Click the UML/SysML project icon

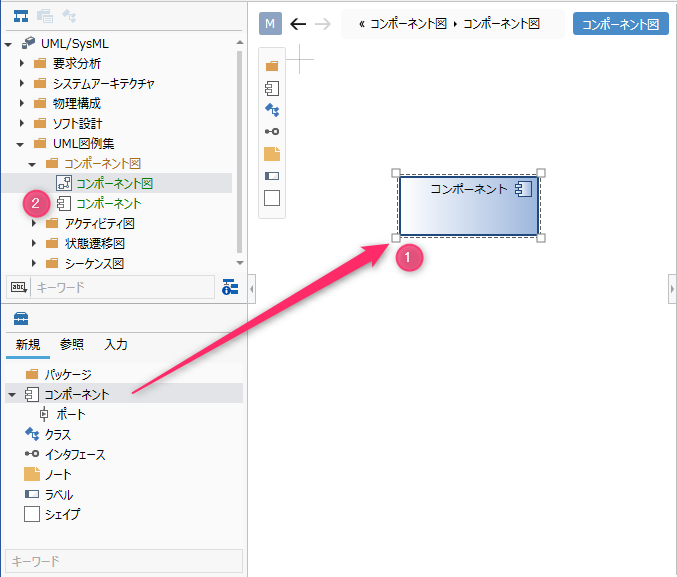pos(29,43)
